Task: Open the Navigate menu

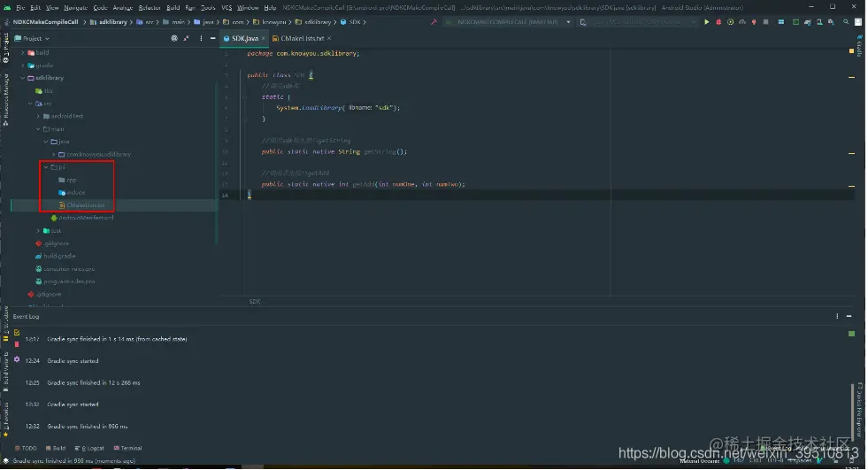Action: (x=76, y=8)
